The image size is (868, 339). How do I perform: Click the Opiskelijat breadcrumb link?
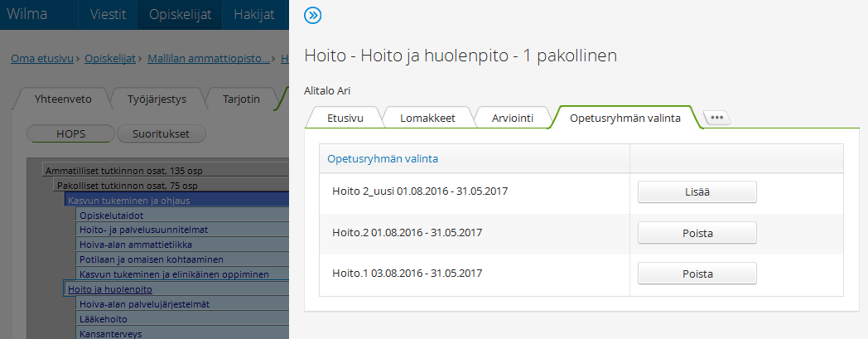(109, 59)
